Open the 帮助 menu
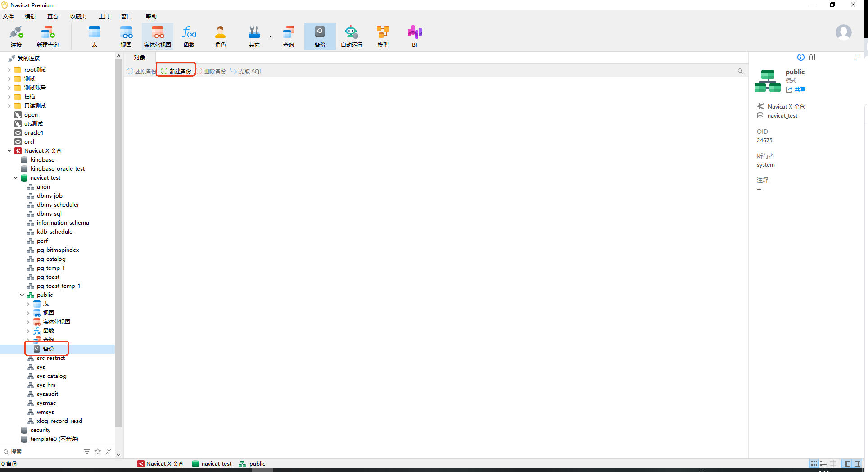The height and width of the screenshot is (472, 868). 151,17
